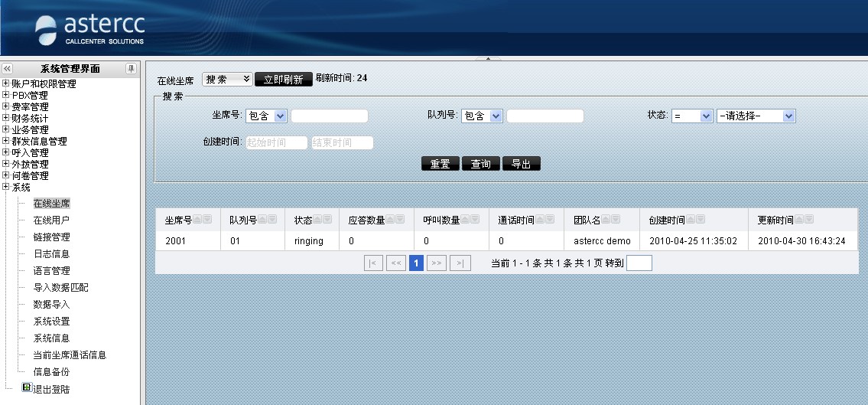Sort 创建时间 column ascending
868x405 pixels.
[691, 220]
